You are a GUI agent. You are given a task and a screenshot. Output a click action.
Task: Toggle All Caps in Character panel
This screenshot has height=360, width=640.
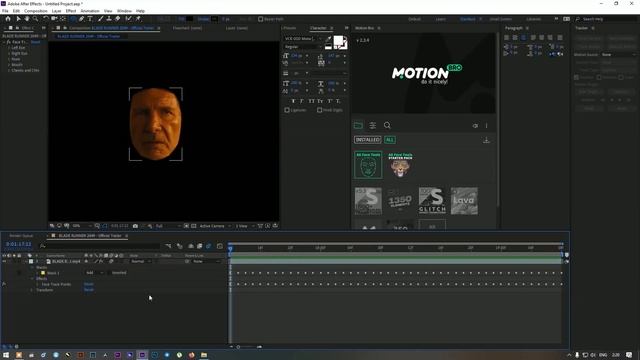coord(311,101)
